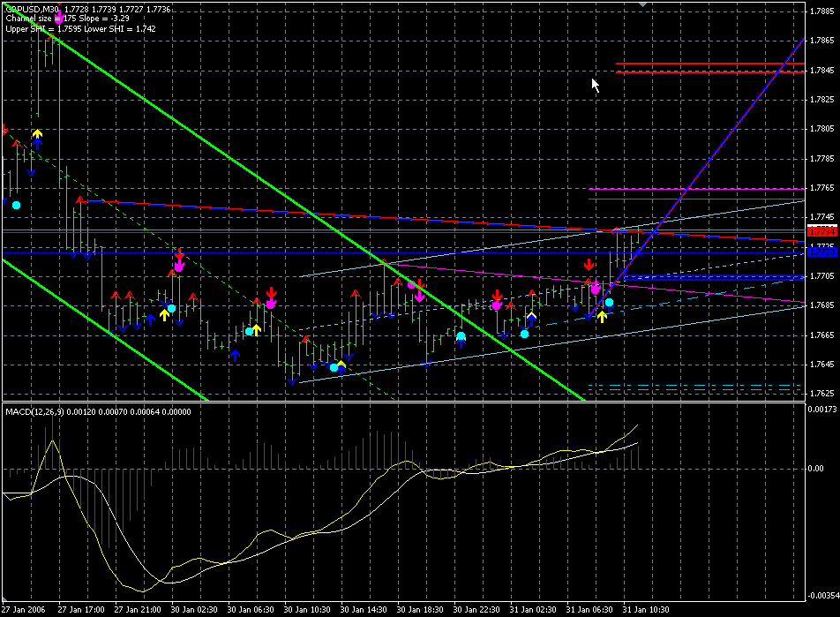Click the '27 Jan 17:00' time label
Image resolution: width=840 pixels, height=617 pixels.
click(x=81, y=609)
